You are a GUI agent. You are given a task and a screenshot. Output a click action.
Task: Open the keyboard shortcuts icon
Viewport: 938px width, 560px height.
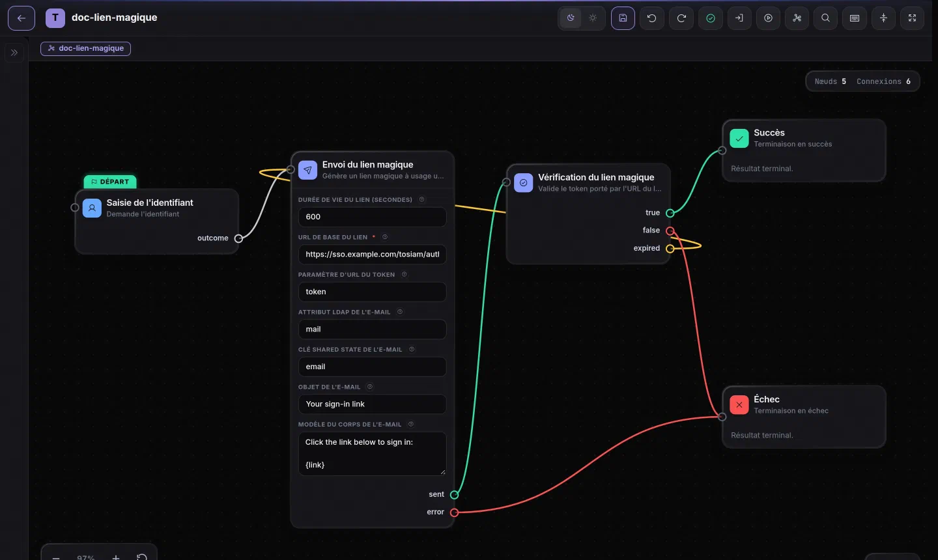coord(855,18)
